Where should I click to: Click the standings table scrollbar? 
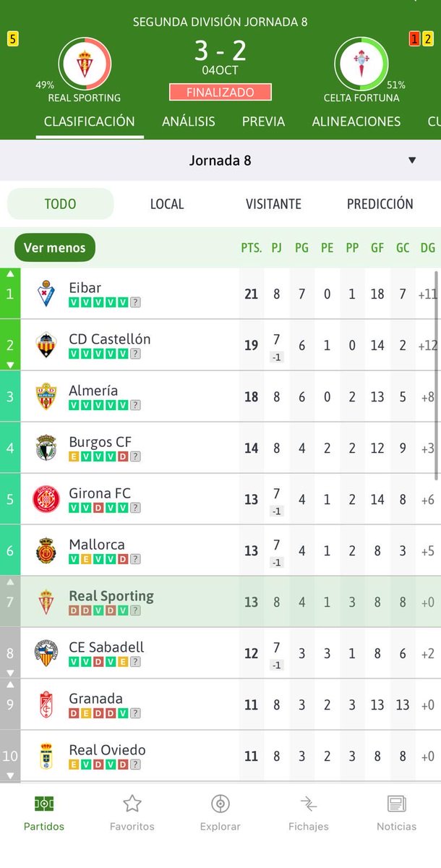436,376
